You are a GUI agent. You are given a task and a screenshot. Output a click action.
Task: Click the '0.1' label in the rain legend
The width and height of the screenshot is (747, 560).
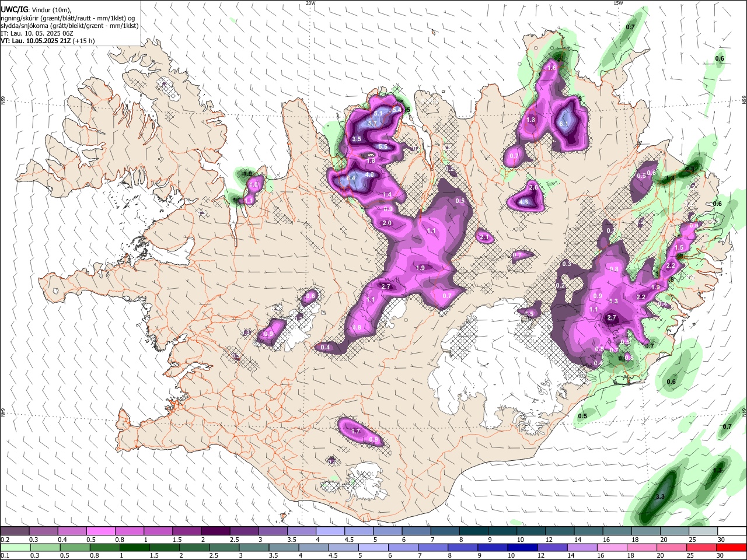(x=5, y=556)
